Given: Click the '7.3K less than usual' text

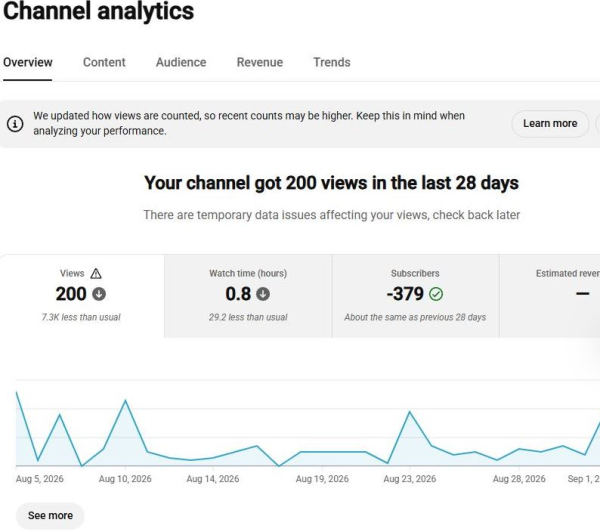Looking at the screenshot, I should [x=81, y=317].
